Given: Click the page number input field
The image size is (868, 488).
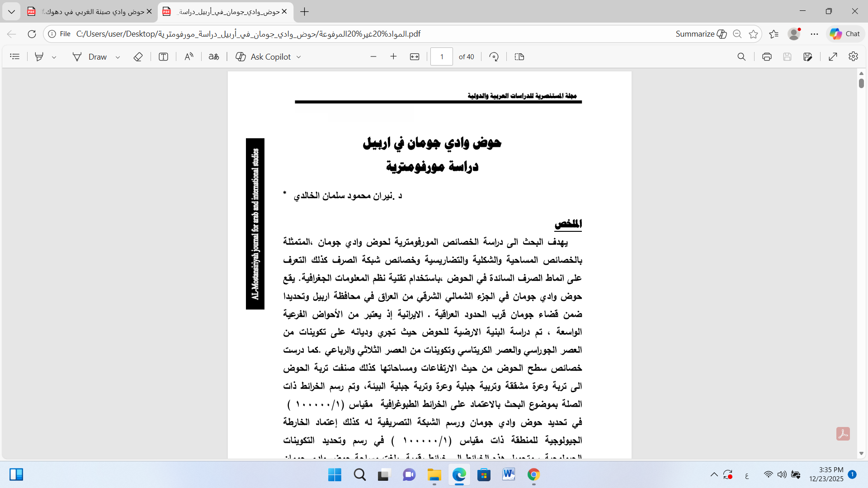Looking at the screenshot, I should 442,56.
